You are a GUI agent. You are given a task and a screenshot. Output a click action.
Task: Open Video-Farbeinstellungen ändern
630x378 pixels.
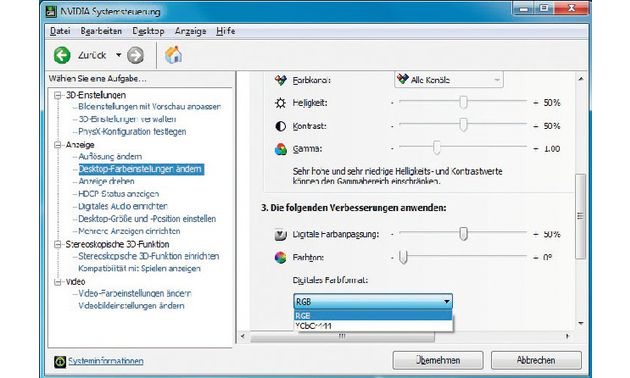[135, 294]
